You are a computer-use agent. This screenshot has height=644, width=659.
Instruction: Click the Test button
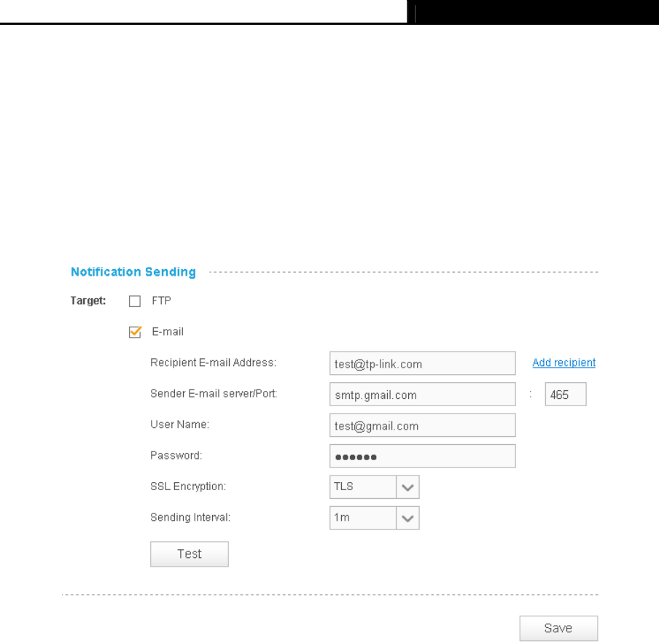pyautogui.click(x=190, y=554)
